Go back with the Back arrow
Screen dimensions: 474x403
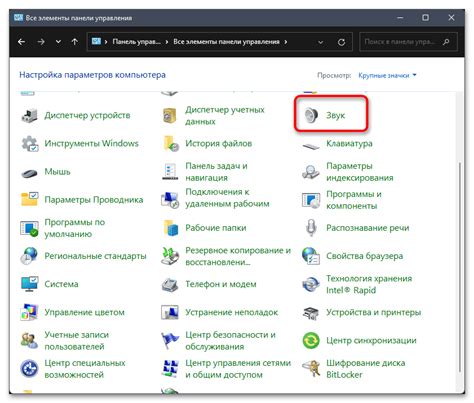21,42
